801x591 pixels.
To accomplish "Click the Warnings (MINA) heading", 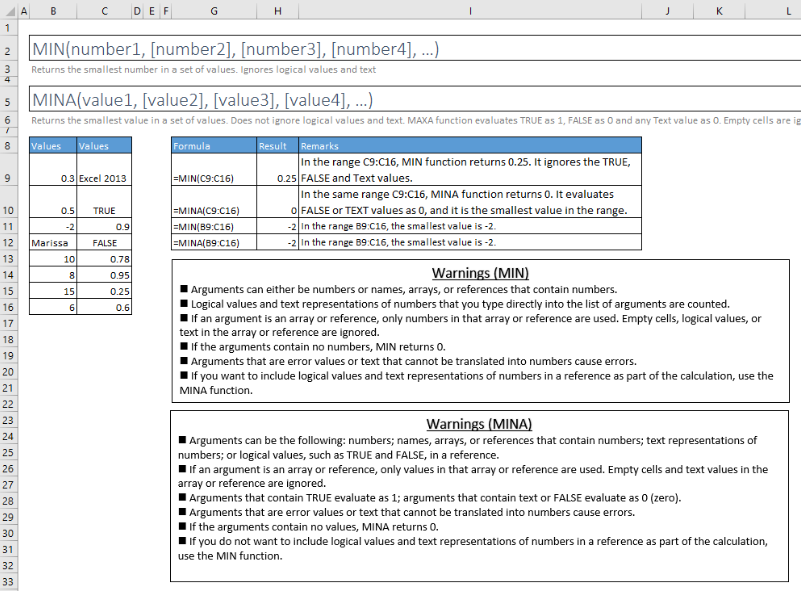I will point(479,423).
